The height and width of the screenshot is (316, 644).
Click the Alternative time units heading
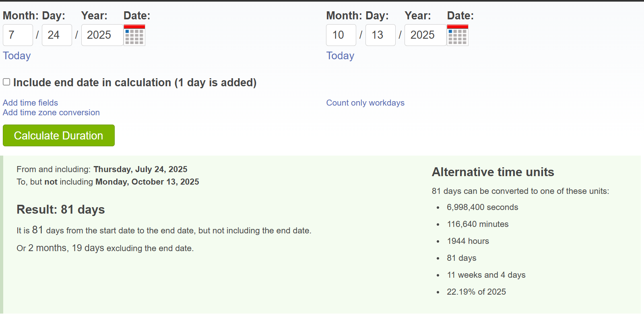[493, 172]
